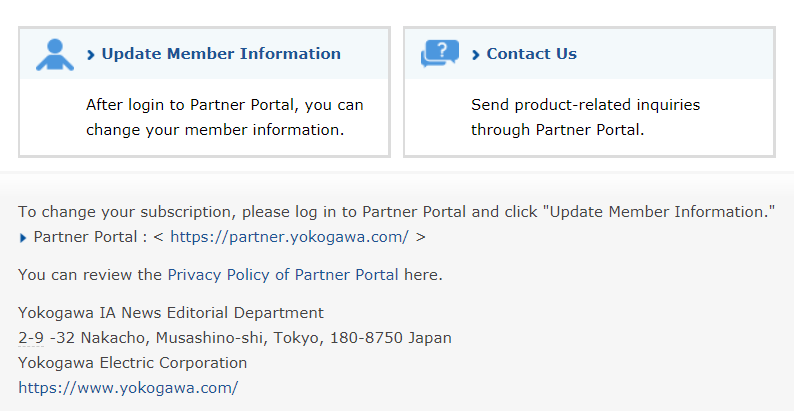This screenshot has width=794, height=411.
Task: Visit the www.yokogawa.com website link
Action: (128, 388)
